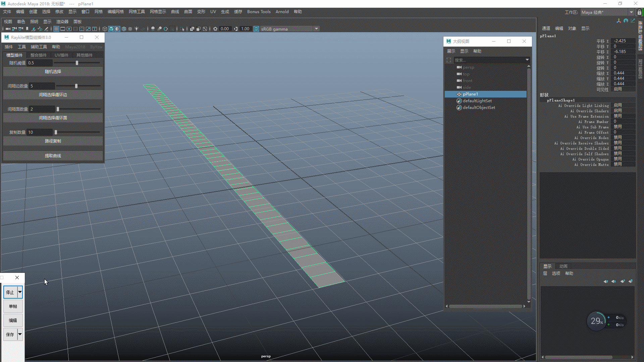This screenshot has height=362, width=644.
Task: Click the sRGB gamma display icon
Action: pos(256,29)
